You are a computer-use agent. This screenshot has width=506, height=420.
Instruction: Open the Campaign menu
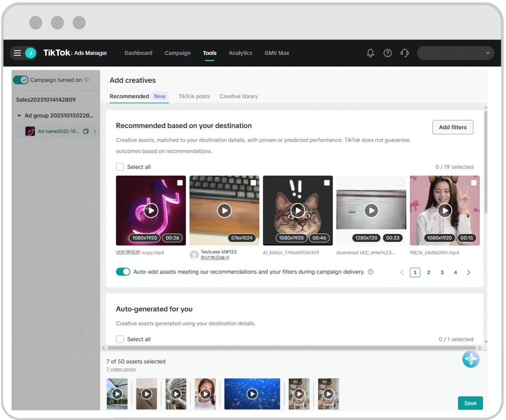pyautogui.click(x=178, y=53)
